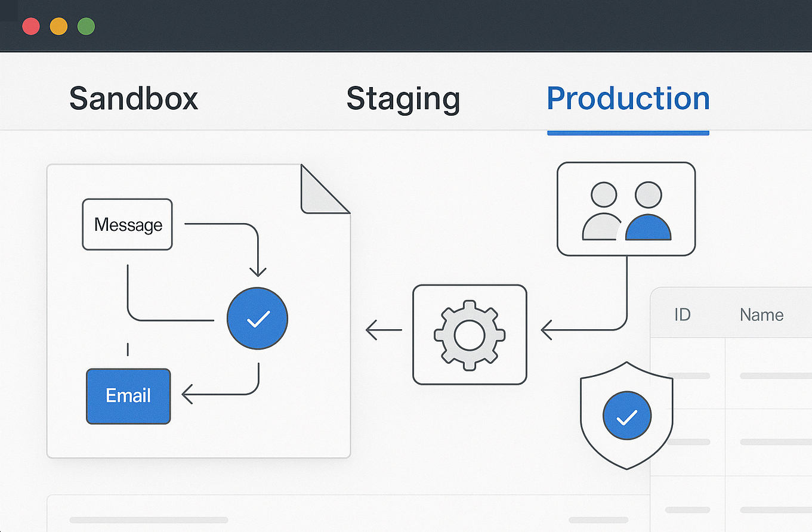Select the Message node

(127, 224)
